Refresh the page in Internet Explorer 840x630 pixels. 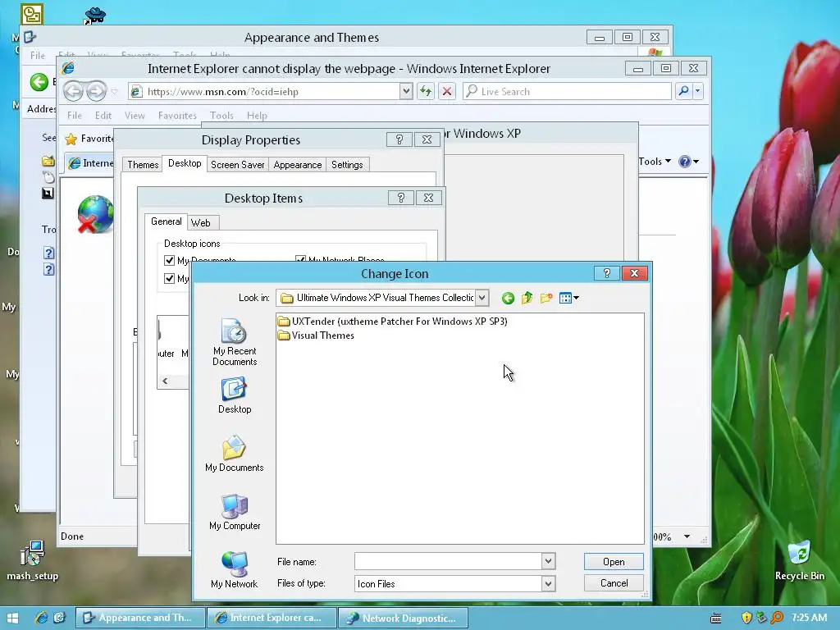(x=426, y=92)
